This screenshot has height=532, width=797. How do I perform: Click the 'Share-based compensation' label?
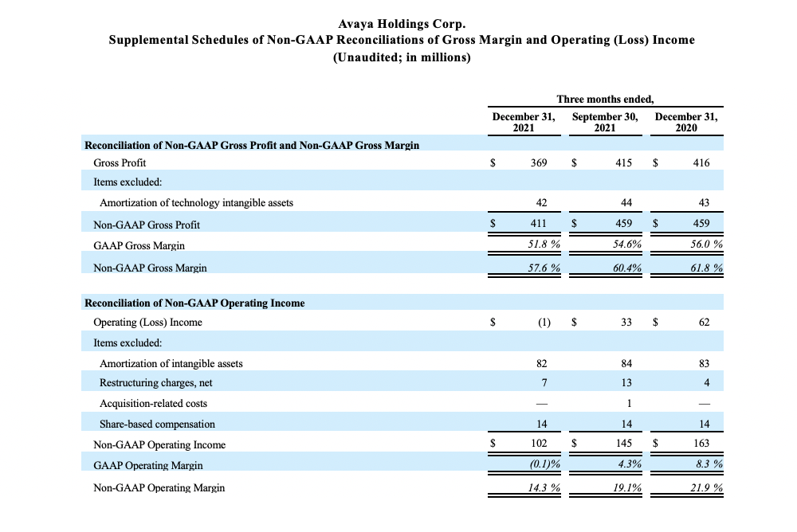(x=157, y=424)
